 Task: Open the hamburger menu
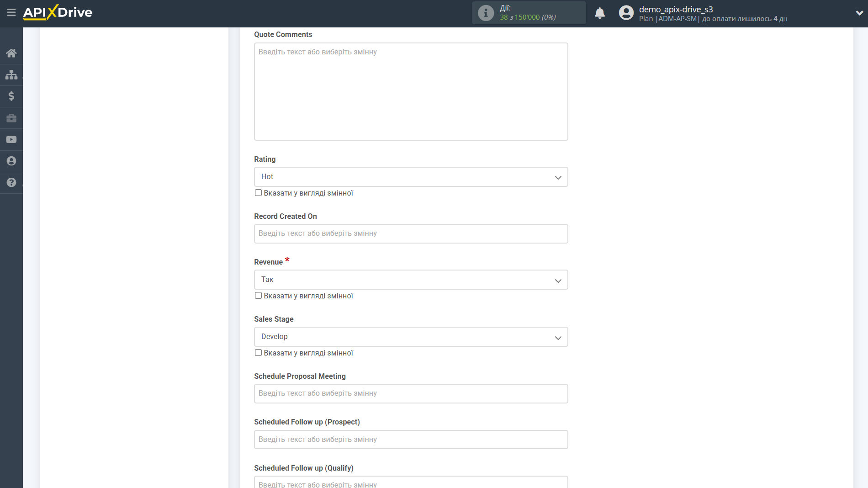pos(11,12)
